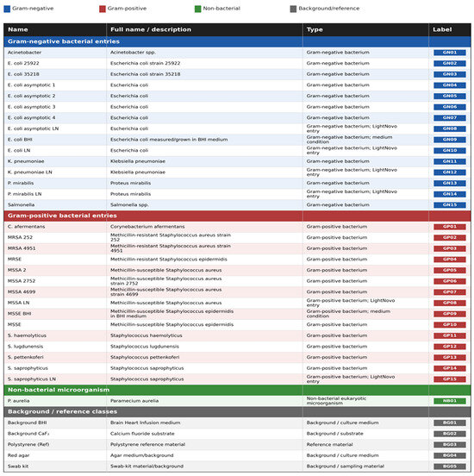Click the blue Gram-negative legend swatch

click(7, 9)
